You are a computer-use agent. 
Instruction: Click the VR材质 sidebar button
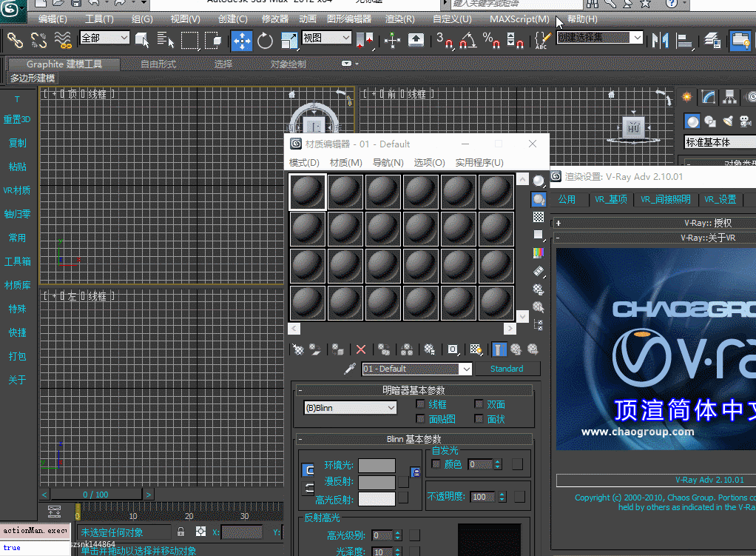tap(17, 190)
